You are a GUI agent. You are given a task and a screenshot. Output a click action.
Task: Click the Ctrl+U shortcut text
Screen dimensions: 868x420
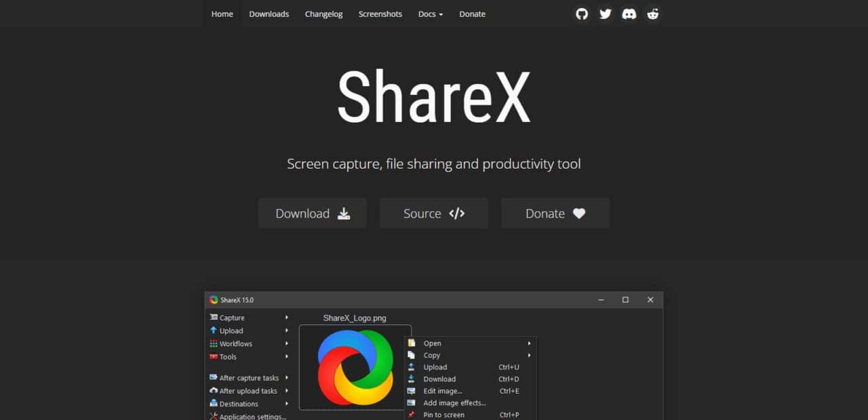point(509,367)
